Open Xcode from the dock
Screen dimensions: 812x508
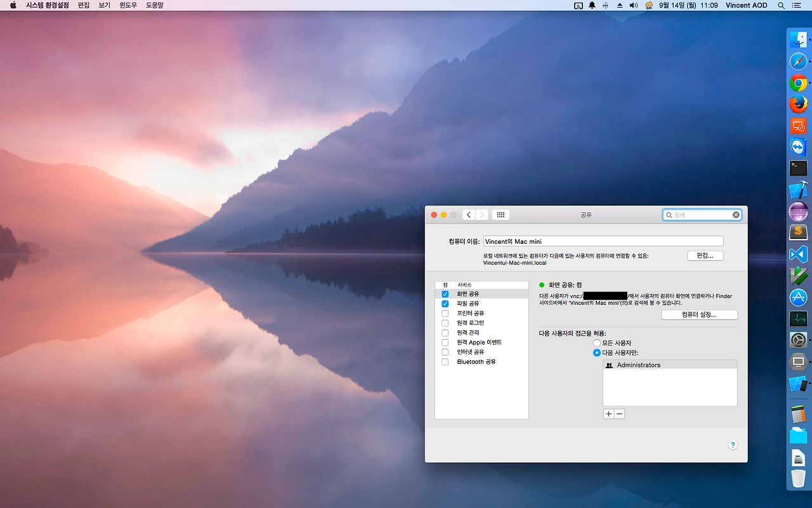pos(797,190)
